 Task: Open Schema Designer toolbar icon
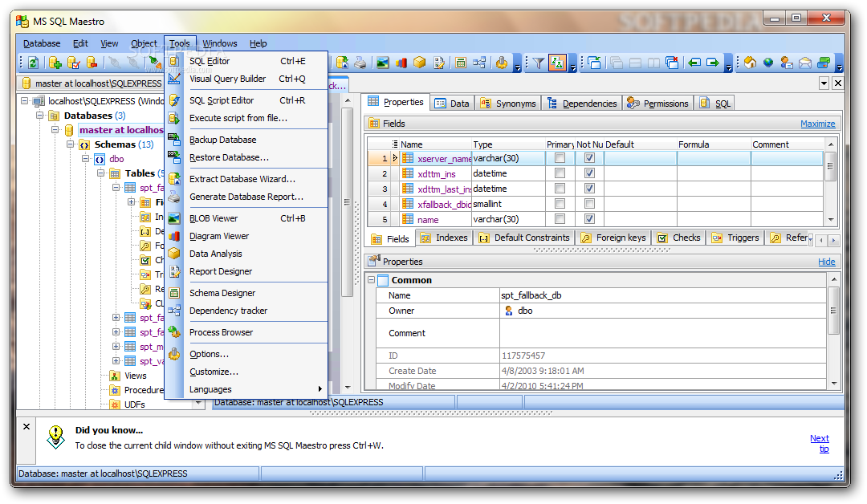(461, 63)
